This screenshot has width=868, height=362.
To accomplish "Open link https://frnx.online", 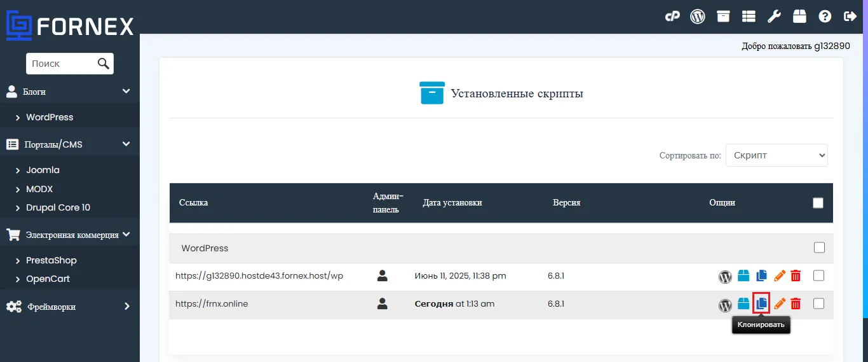I will point(212,303).
